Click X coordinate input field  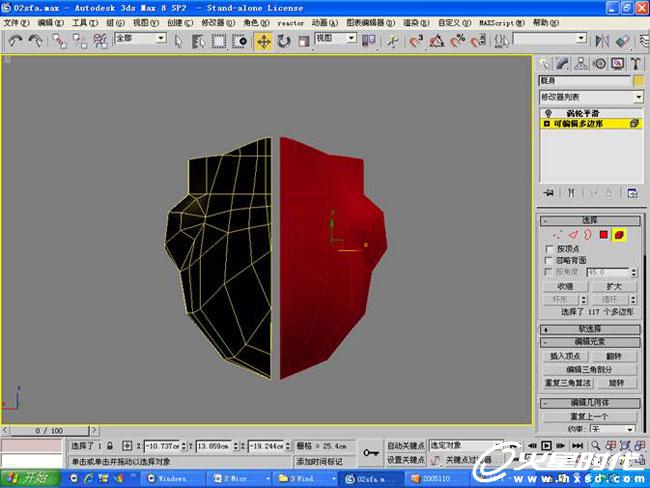[162, 446]
